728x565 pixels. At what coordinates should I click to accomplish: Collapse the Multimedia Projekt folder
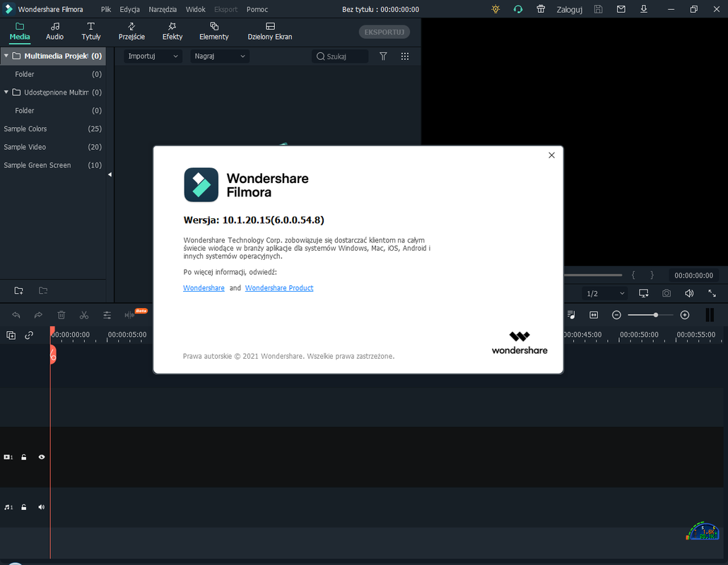click(6, 56)
